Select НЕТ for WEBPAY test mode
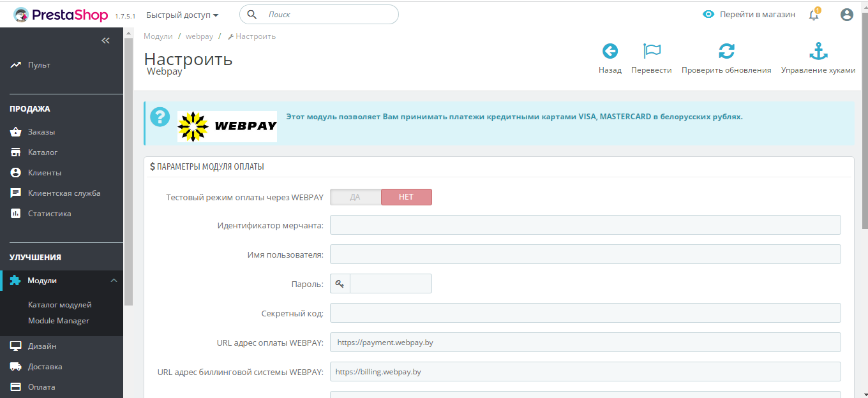 [407, 197]
